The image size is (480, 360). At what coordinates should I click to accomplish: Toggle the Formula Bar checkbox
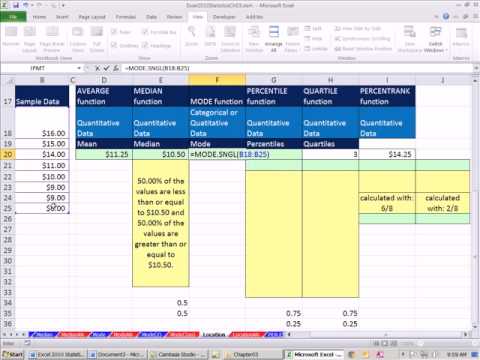point(159,32)
